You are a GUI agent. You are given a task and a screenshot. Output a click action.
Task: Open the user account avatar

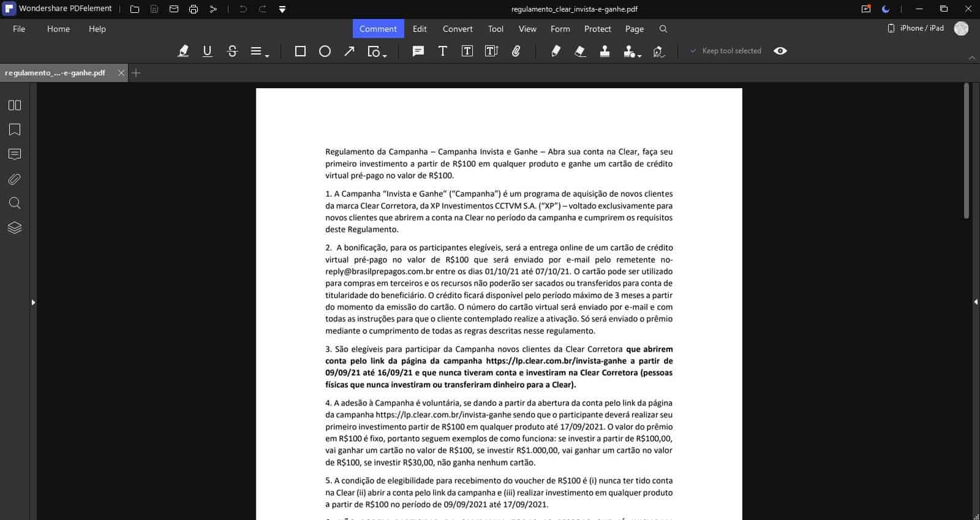(x=961, y=28)
